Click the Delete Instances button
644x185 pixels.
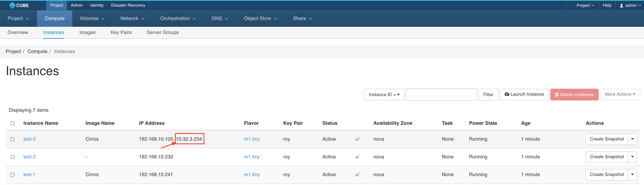pyautogui.click(x=574, y=95)
